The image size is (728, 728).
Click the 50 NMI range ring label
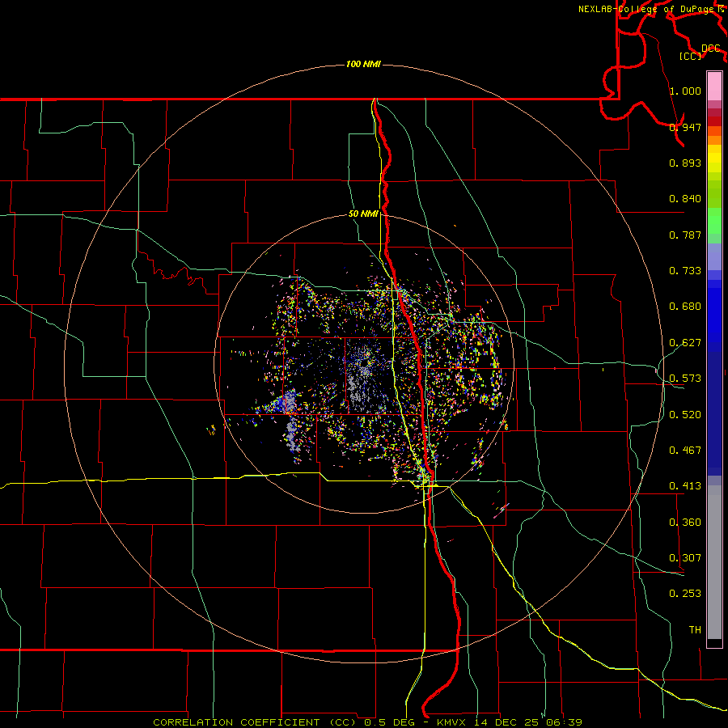(x=363, y=214)
